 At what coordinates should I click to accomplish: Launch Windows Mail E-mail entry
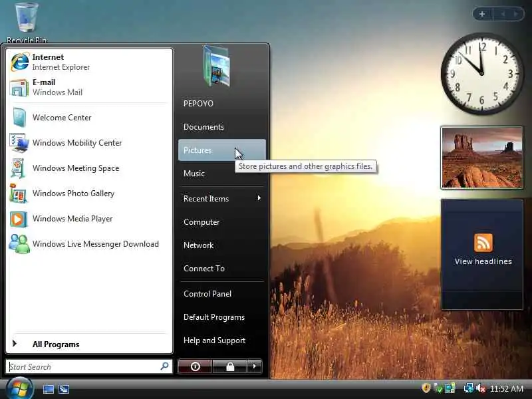tap(89, 87)
